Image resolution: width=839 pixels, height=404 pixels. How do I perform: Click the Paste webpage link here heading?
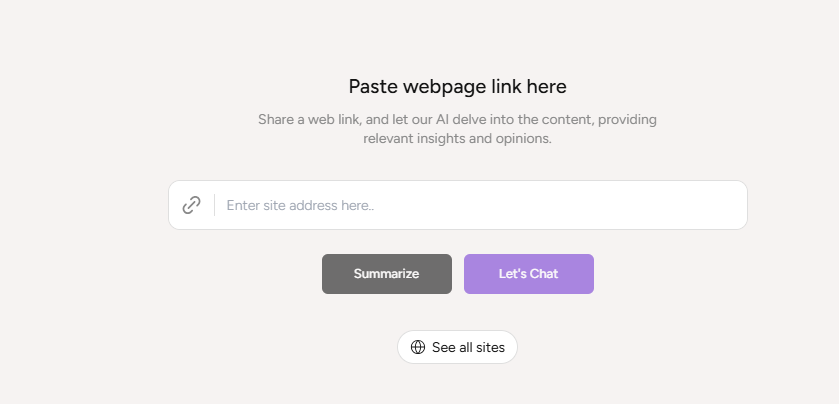point(457,87)
